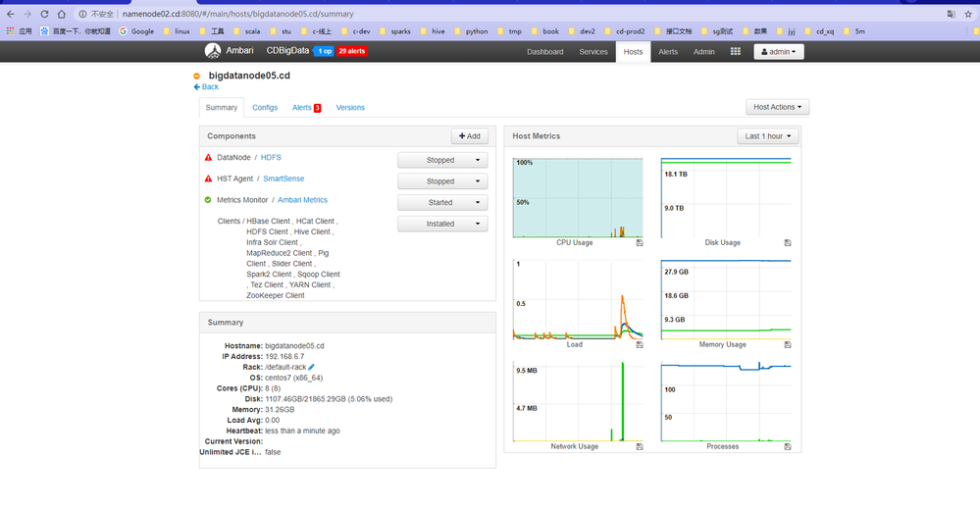
Task: Click export icon under Memory Usage chart
Action: coord(788,344)
